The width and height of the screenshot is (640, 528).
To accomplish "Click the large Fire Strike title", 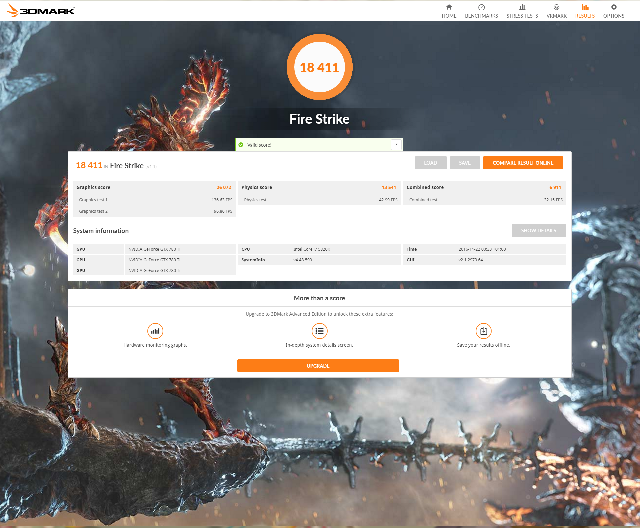I will click(319, 119).
